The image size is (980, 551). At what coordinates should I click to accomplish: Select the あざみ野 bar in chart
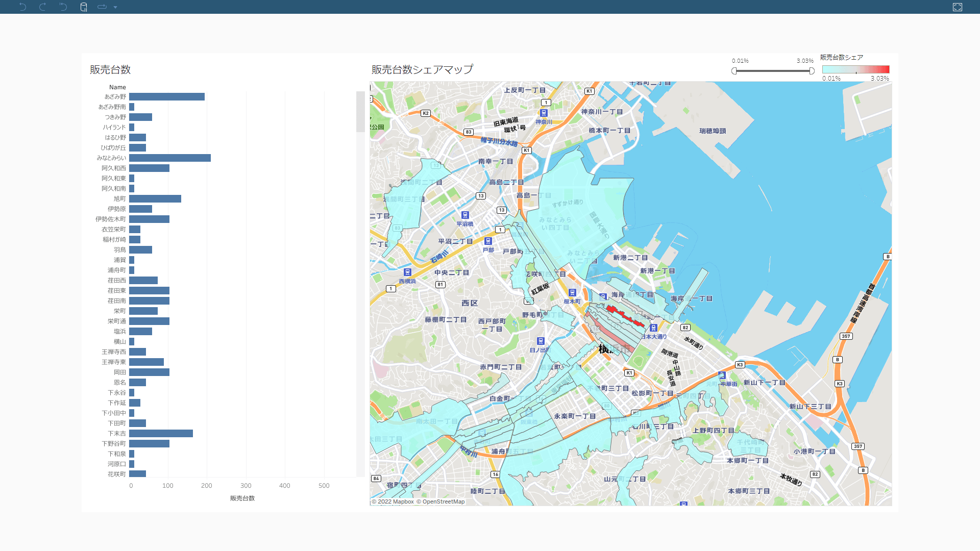tap(166, 97)
